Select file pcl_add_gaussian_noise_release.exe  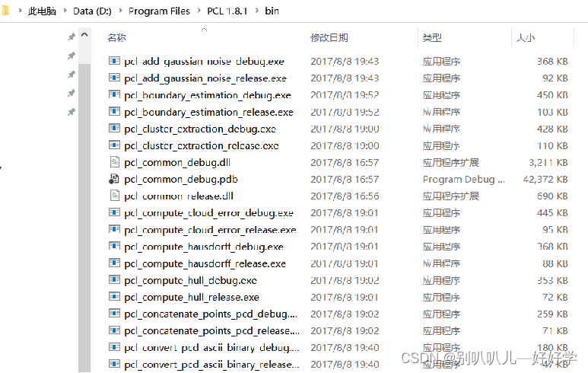tap(205, 78)
